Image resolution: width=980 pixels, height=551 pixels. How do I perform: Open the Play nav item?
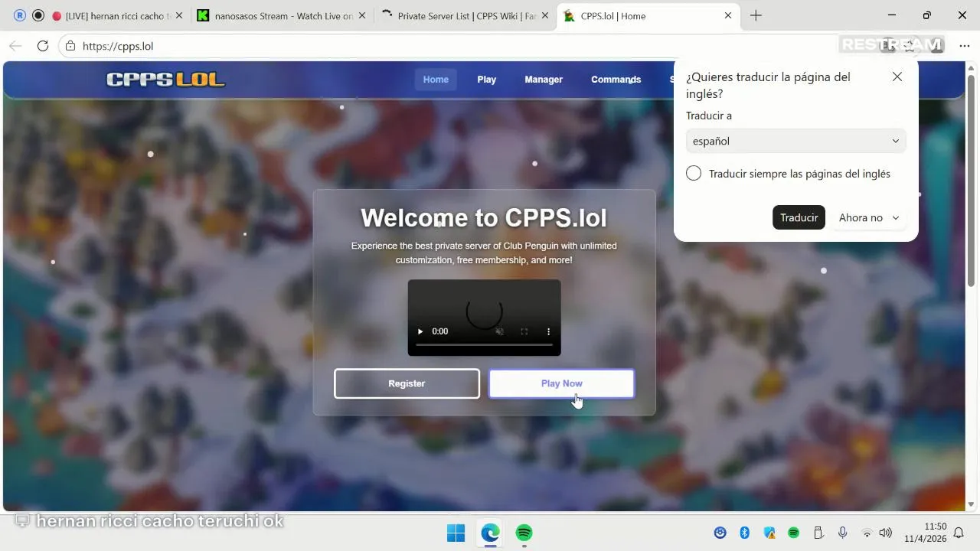pos(487,80)
